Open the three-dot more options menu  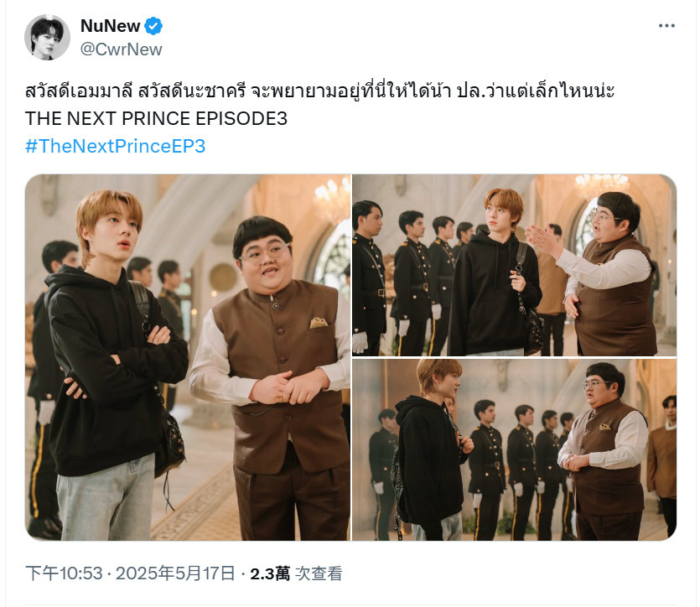(666, 26)
